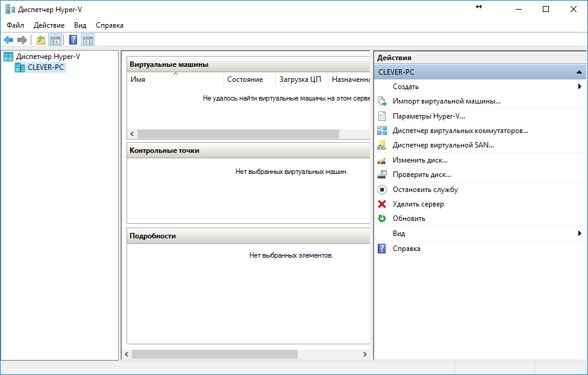
Task: Click the 'Диспетчер виртуальных коммутаторов' icon
Action: (381, 131)
